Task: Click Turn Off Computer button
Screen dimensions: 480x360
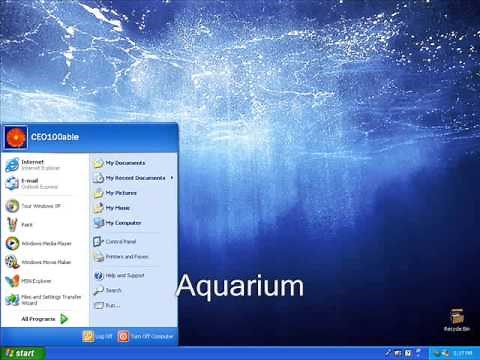Action: 146,336
